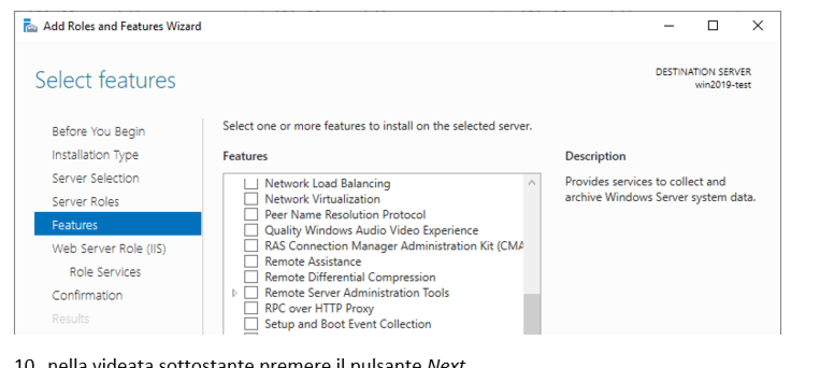The height and width of the screenshot is (368, 820).
Task: Check RAS Connection Manager Administration Kit checkbox
Action: tap(252, 246)
